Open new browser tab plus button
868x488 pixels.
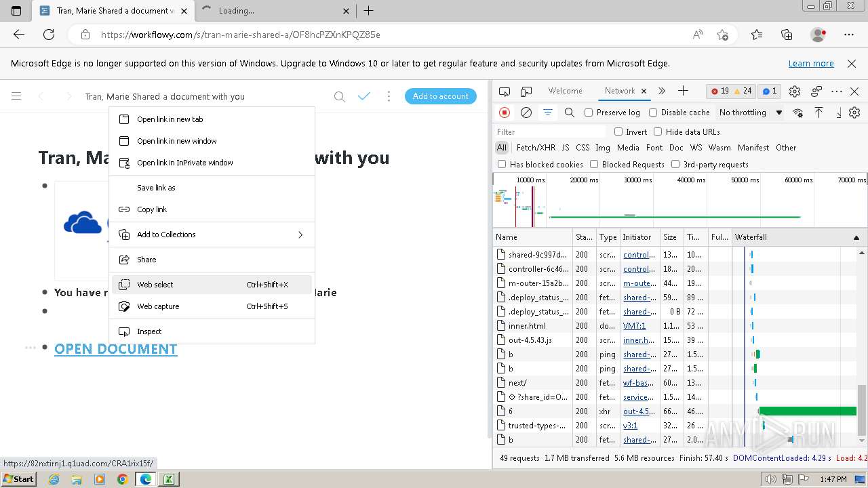coord(368,11)
